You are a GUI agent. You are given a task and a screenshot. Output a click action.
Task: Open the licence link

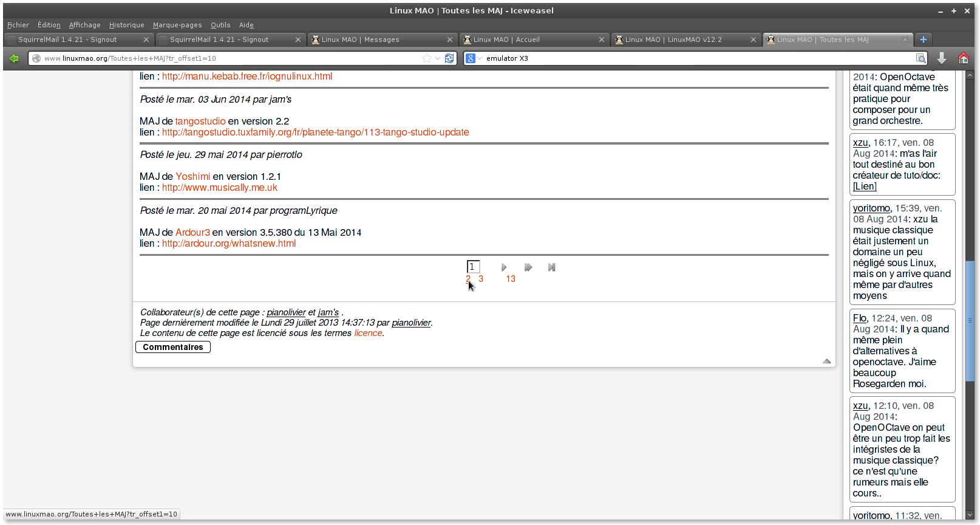tap(369, 333)
